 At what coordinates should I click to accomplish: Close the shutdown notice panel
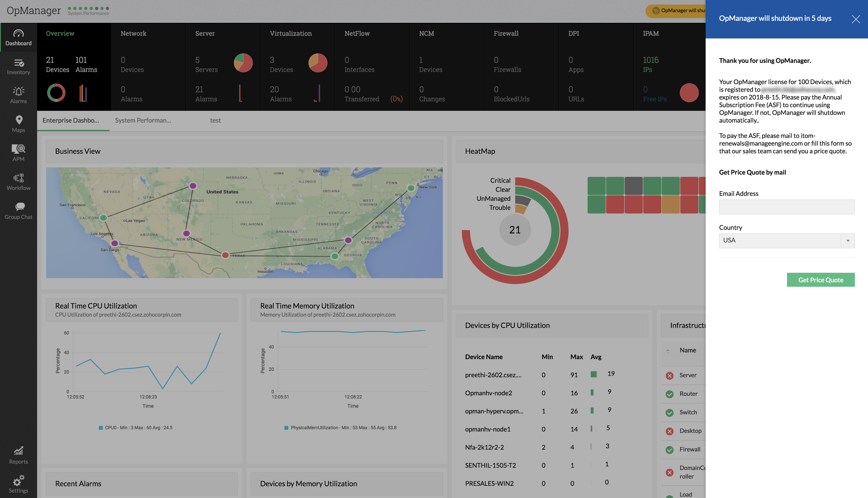(x=856, y=19)
